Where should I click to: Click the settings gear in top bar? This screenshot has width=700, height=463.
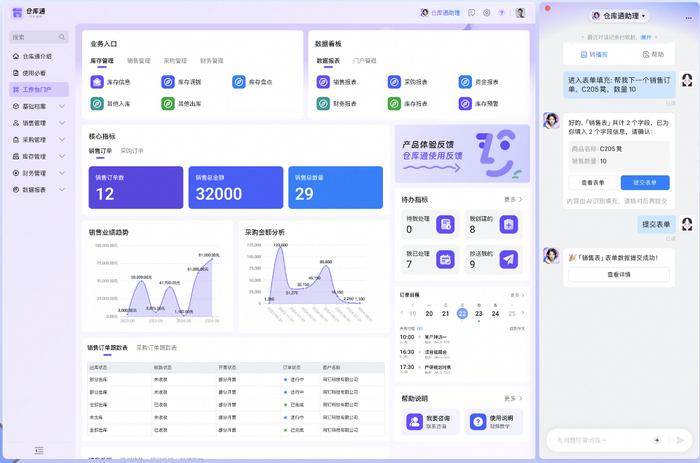point(487,13)
